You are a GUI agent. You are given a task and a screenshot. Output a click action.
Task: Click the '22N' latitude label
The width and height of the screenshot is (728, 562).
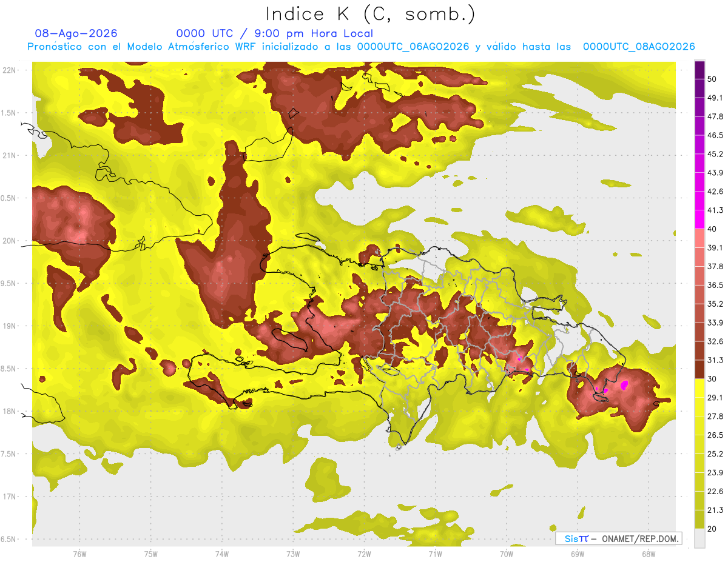coord(10,70)
